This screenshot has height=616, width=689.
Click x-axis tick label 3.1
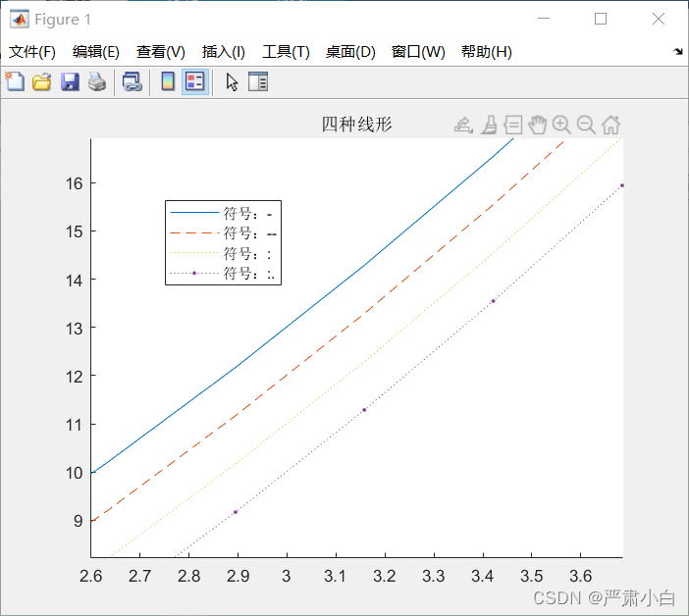coord(335,576)
